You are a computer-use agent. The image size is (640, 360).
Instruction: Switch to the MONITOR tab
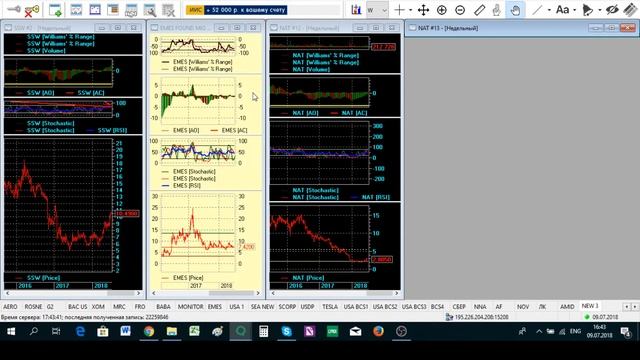190,307
